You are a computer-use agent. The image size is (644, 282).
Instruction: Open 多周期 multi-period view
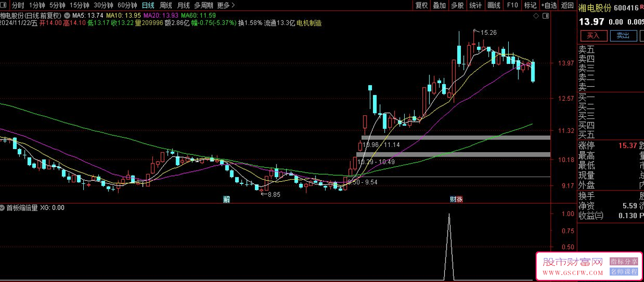click(x=204, y=5)
